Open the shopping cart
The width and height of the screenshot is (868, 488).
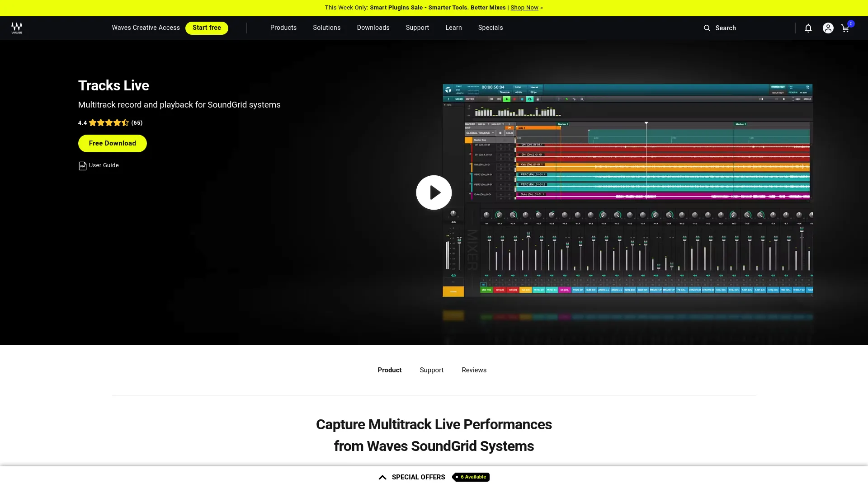tap(845, 28)
